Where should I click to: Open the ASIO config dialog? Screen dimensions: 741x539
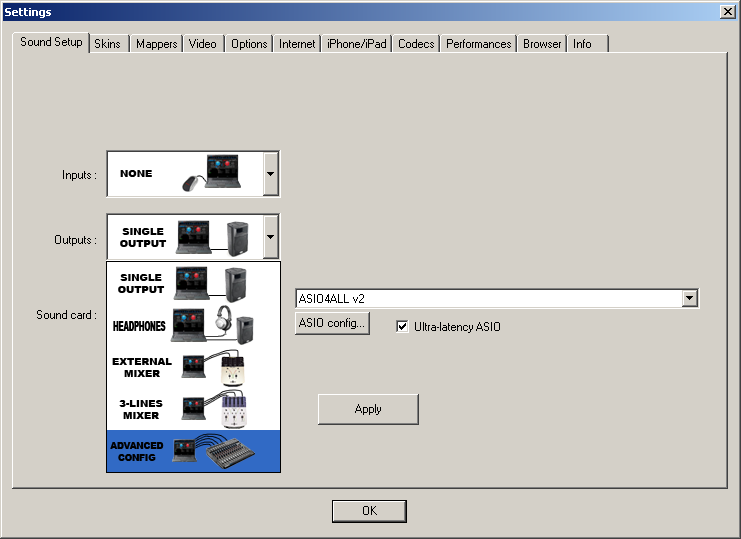point(332,323)
